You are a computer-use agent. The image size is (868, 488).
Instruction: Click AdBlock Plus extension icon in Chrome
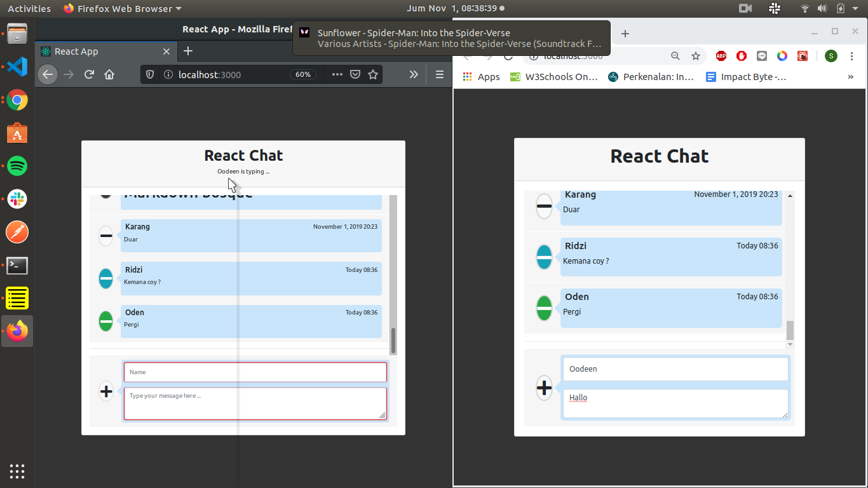(x=721, y=56)
